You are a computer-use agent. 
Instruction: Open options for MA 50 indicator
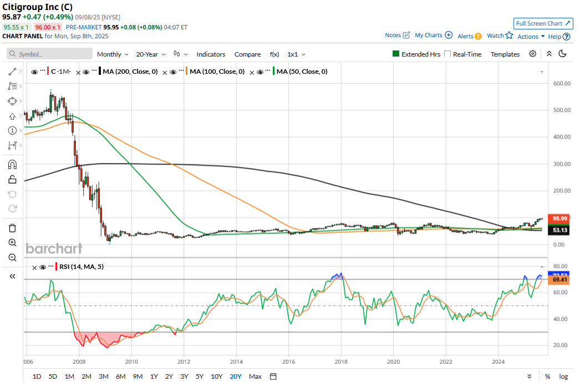click(267, 70)
